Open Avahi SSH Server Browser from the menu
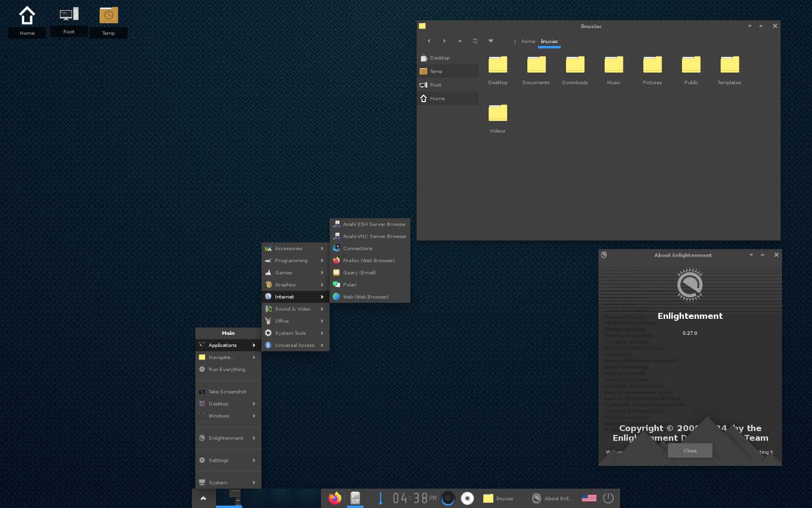 tap(374, 224)
